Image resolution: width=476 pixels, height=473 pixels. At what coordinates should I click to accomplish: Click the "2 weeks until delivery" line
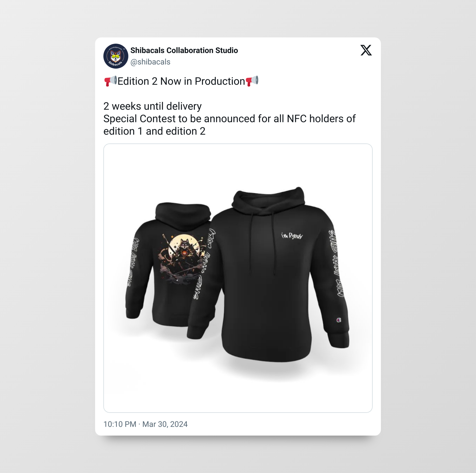pyautogui.click(x=153, y=106)
